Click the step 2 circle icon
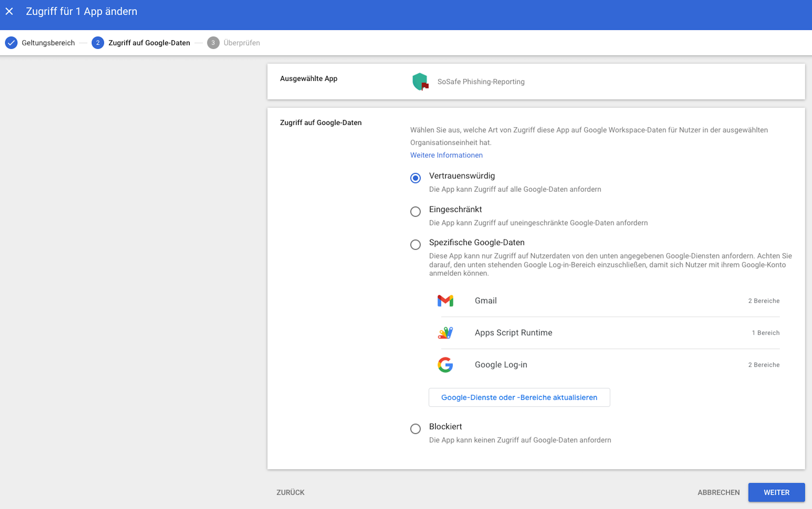 [98, 43]
